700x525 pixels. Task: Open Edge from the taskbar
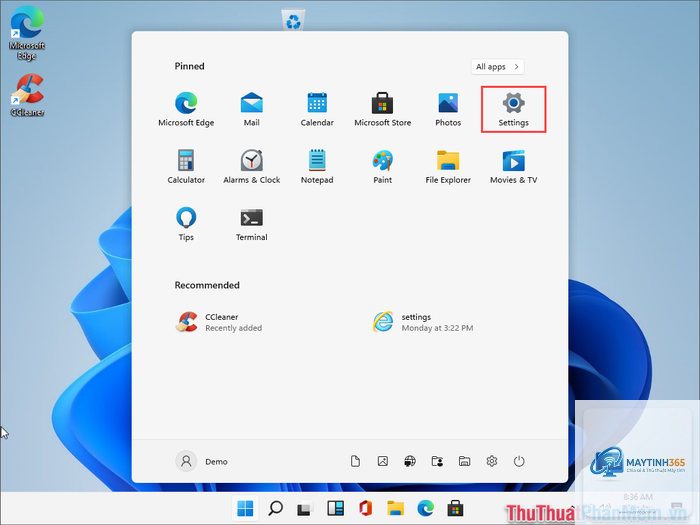(425, 508)
